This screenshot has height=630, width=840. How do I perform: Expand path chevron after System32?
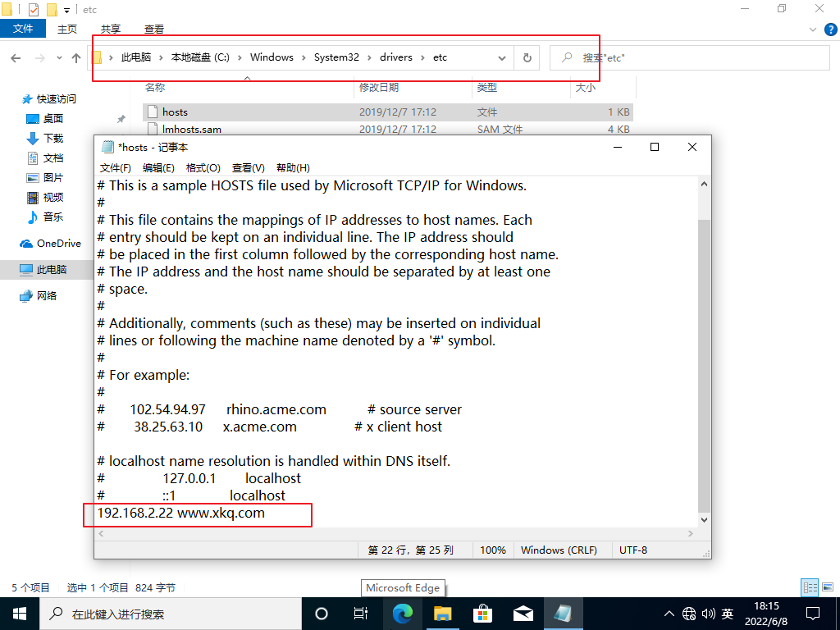(369, 57)
